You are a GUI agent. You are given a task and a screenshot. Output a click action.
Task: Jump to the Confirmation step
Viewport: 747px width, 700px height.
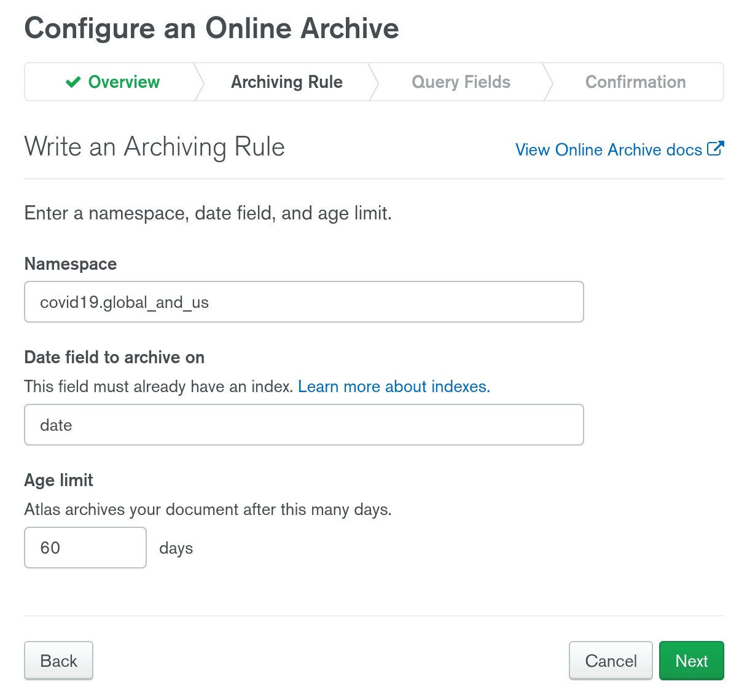pyautogui.click(x=635, y=82)
